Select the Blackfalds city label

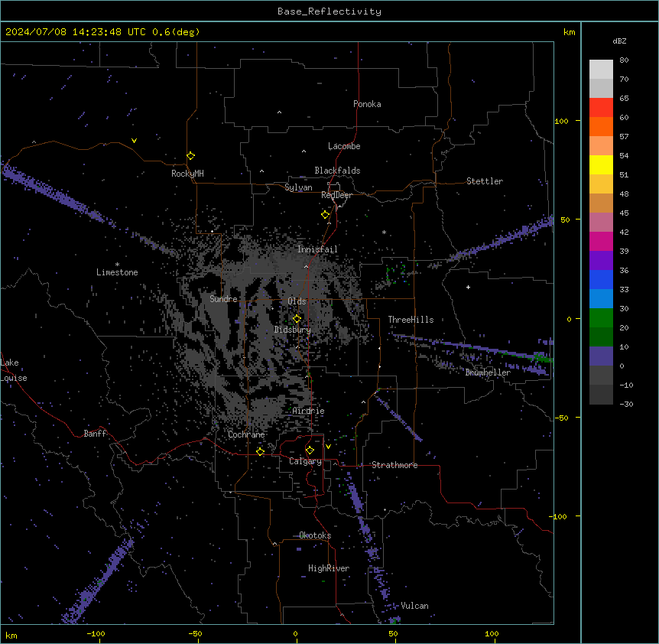(x=337, y=171)
